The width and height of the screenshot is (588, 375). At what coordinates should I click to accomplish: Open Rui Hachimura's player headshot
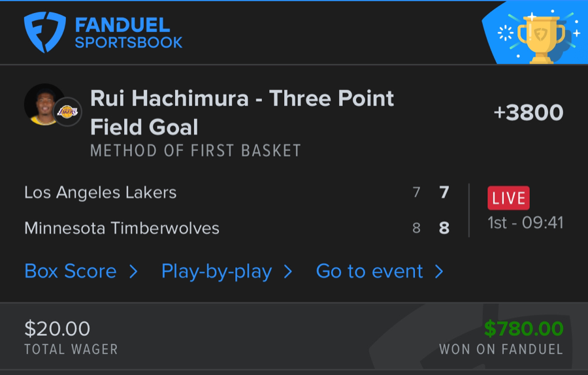[x=43, y=103]
